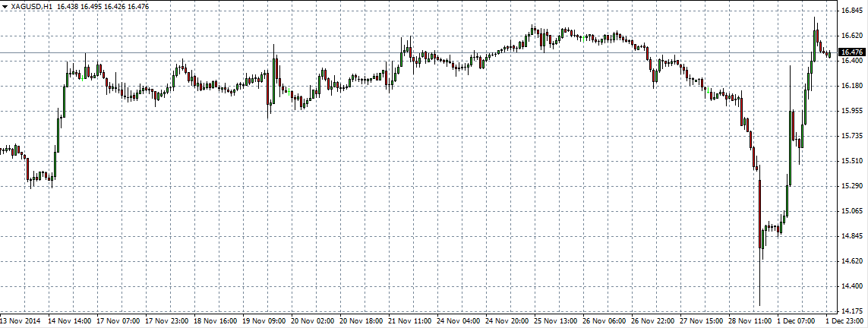Click the 14 Nov 14:00 time label
This screenshot has height=328, width=868.
tap(71, 321)
